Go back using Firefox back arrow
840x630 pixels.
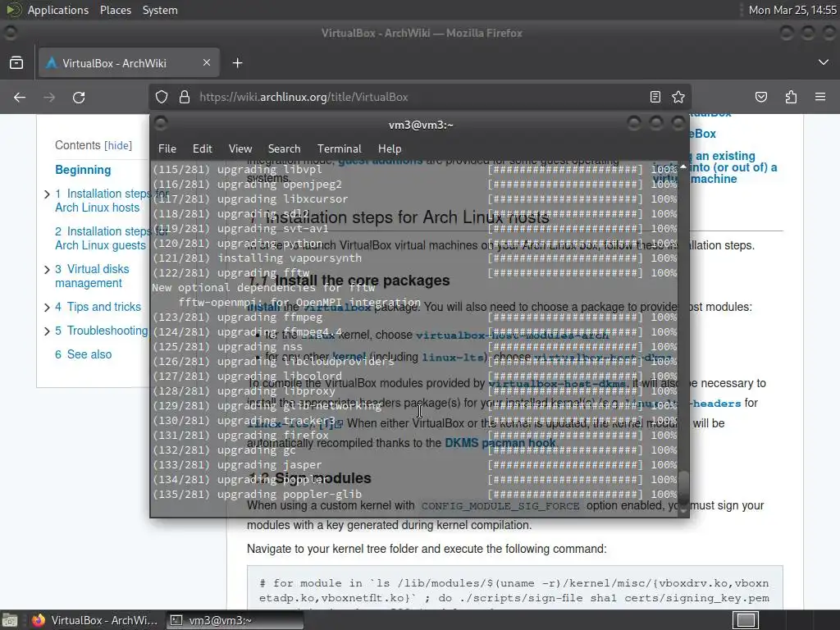tap(20, 97)
